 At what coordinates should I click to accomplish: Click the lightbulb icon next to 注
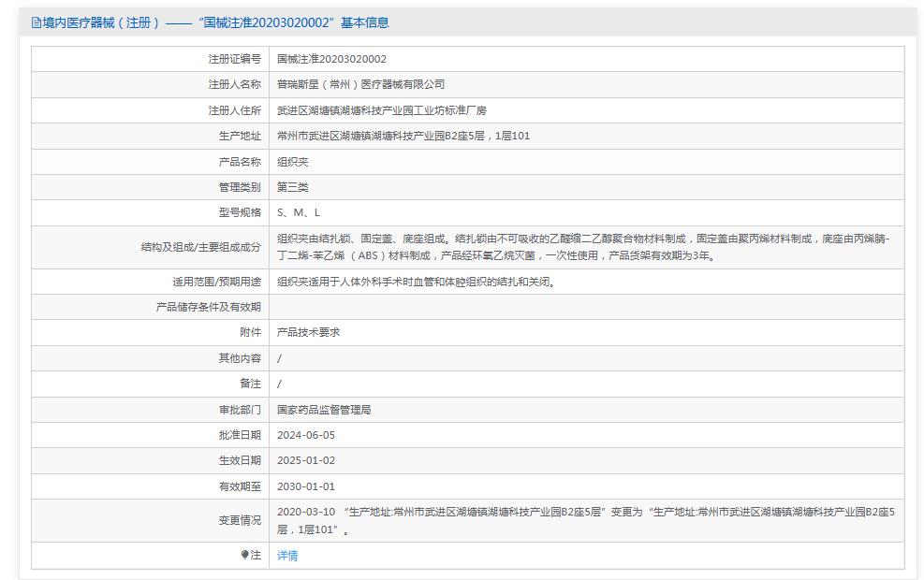244,555
